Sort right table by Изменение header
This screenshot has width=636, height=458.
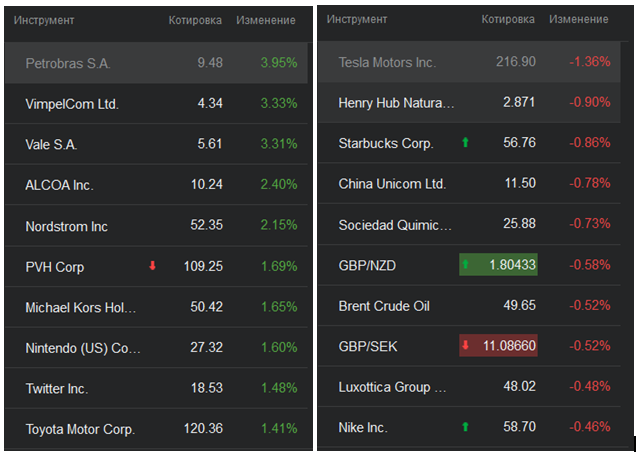(x=579, y=20)
